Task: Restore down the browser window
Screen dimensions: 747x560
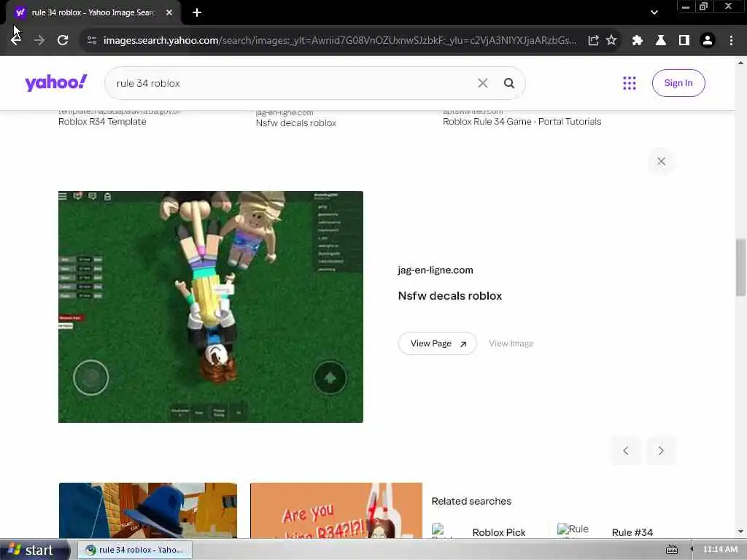Action: pos(704,7)
